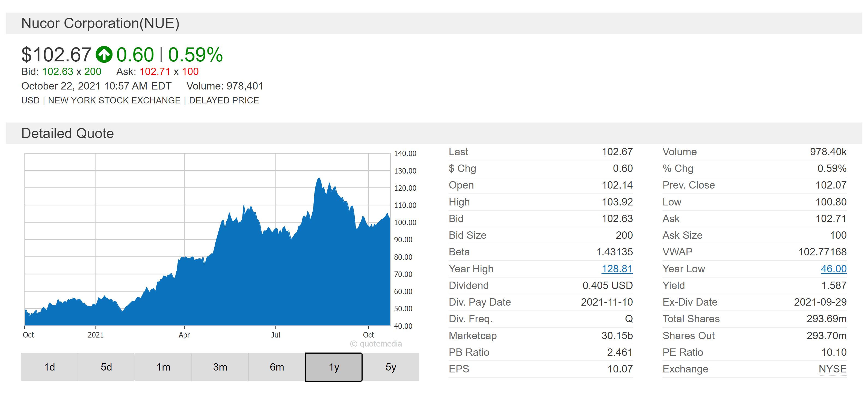Click the green up-arrow price change icon
The width and height of the screenshot is (868, 400).
click(x=104, y=55)
